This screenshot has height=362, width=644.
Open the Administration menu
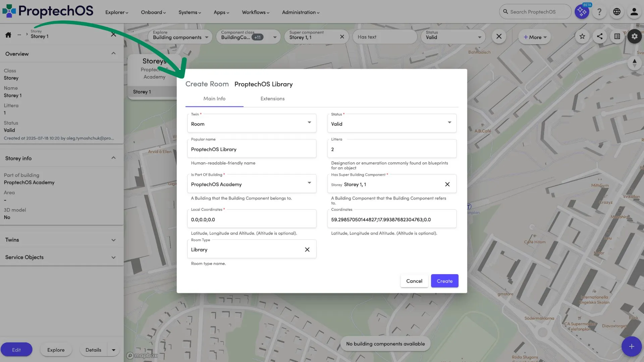[301, 12]
